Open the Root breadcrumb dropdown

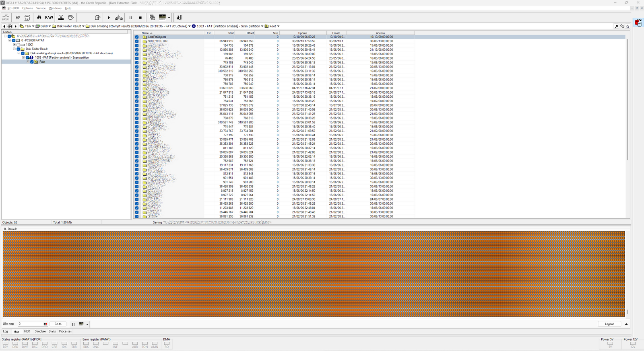pos(278,26)
